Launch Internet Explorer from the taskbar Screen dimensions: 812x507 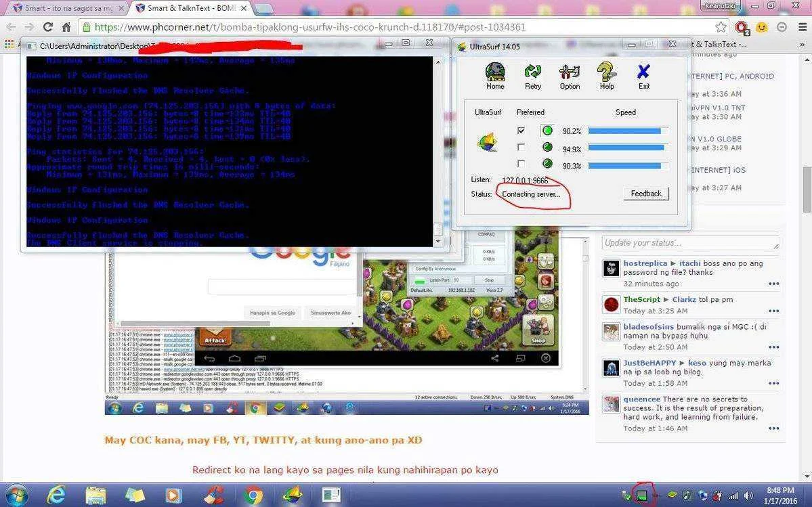(x=56, y=495)
